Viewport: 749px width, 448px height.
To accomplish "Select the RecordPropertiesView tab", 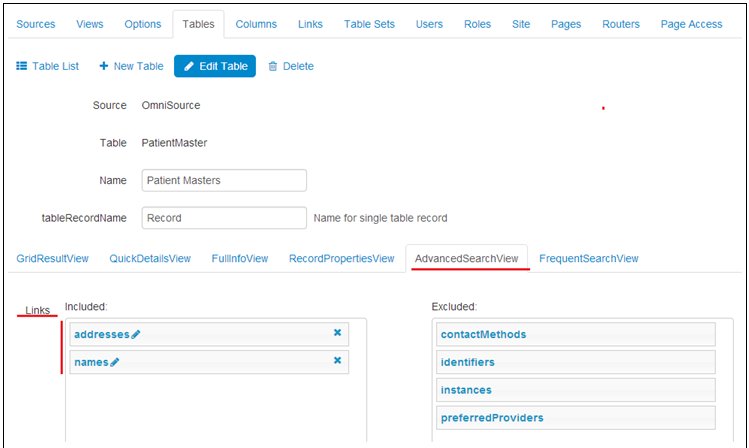I will (x=341, y=258).
